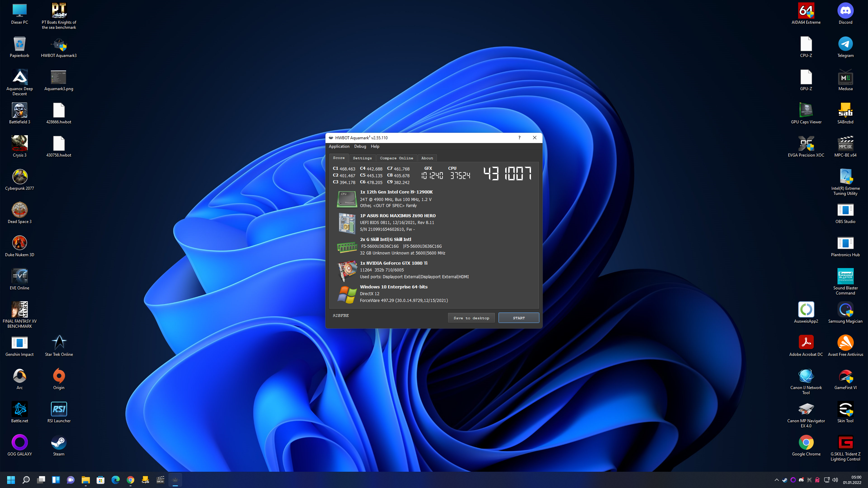
Task: Launch Telegram from the desktop
Action: click(845, 47)
